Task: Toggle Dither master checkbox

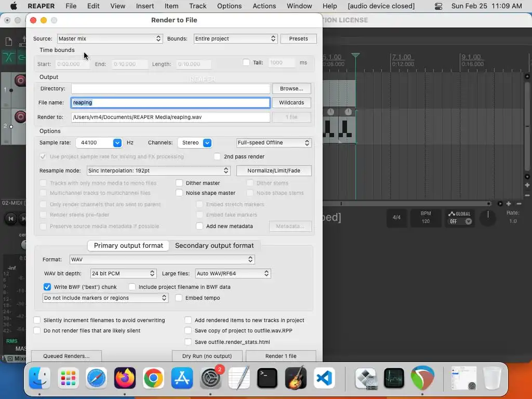Action: point(179,183)
